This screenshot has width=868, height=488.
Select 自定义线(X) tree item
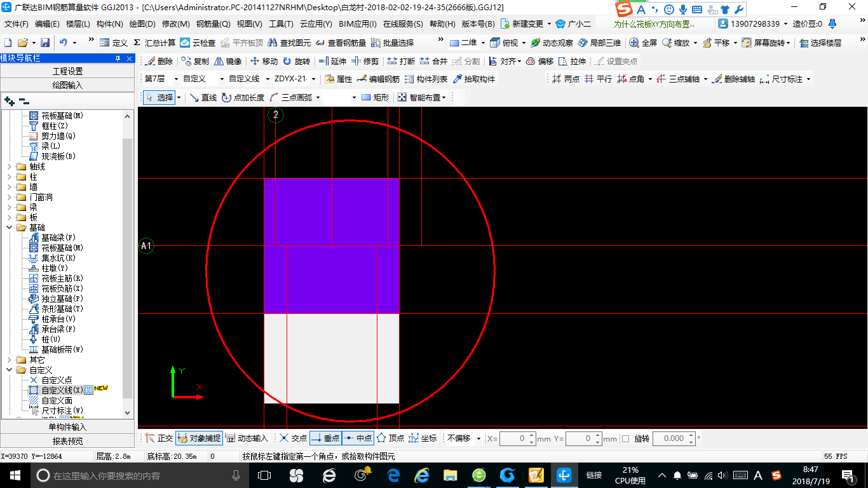coord(62,390)
